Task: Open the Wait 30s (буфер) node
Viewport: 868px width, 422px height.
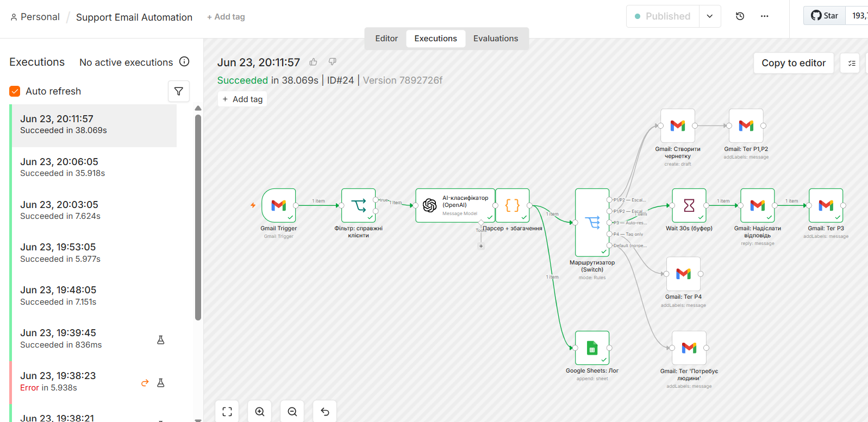Action: 689,205
